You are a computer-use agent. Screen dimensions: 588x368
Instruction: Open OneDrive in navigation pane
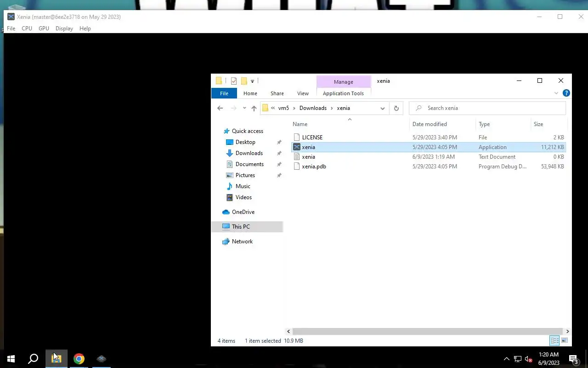(x=243, y=212)
